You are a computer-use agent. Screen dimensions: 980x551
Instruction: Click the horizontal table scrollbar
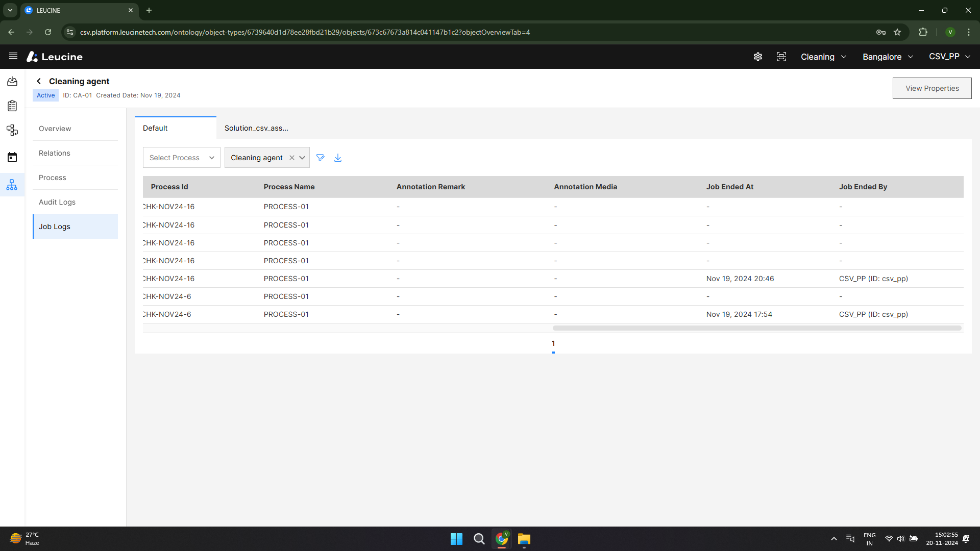coord(757,328)
